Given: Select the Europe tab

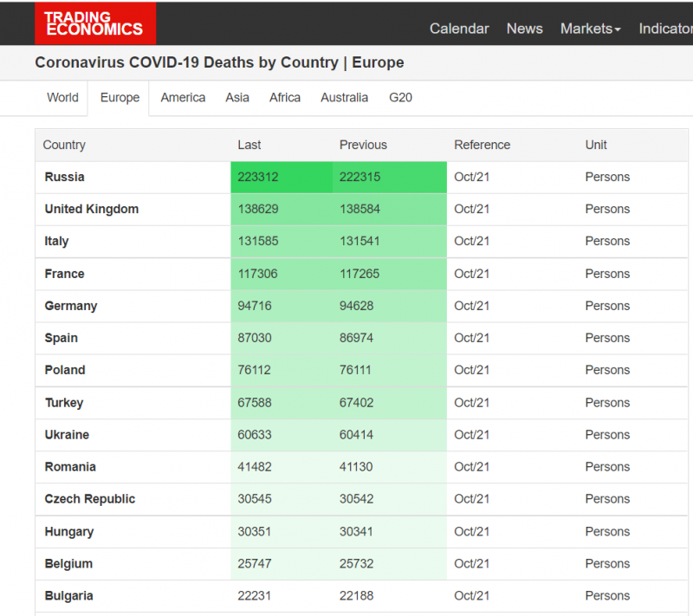Looking at the screenshot, I should coord(120,98).
